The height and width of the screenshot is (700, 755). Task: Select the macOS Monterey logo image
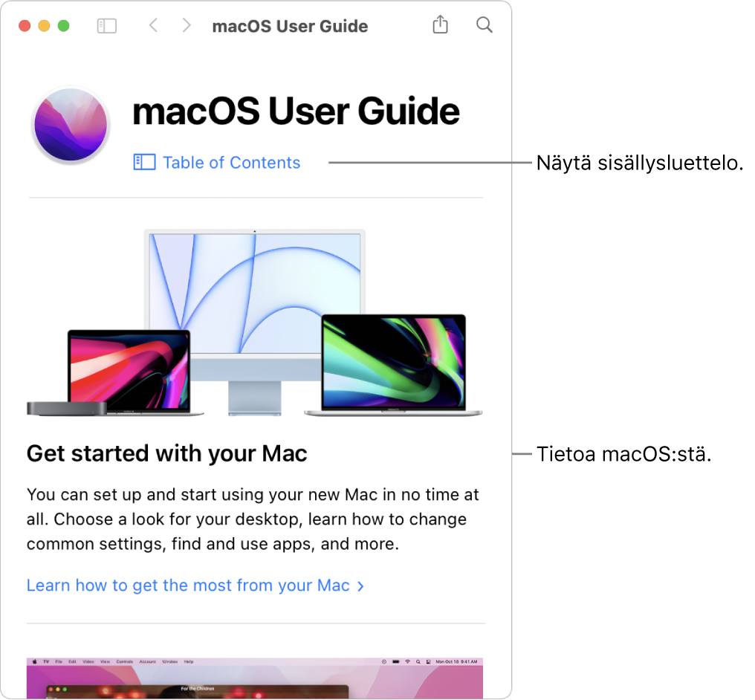(70, 125)
